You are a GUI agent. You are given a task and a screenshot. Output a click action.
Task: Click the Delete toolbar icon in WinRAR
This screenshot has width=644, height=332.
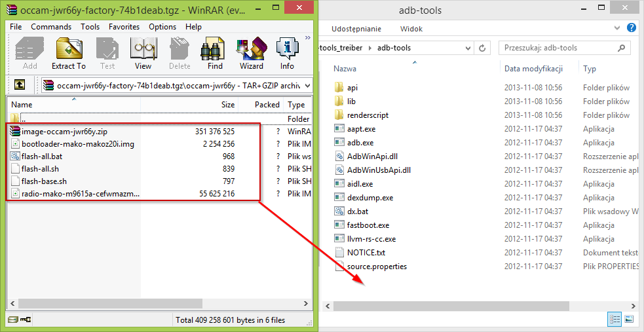click(180, 53)
